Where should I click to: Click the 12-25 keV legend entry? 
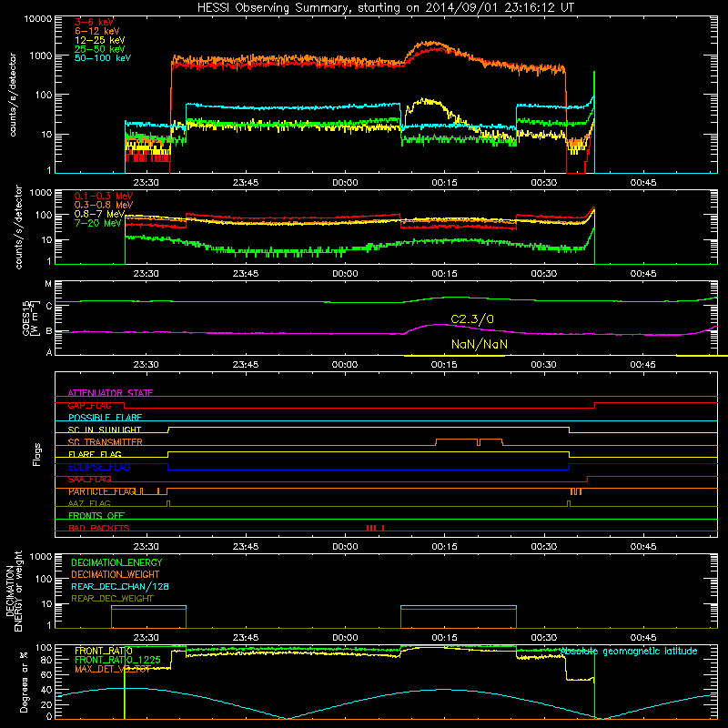(99, 40)
